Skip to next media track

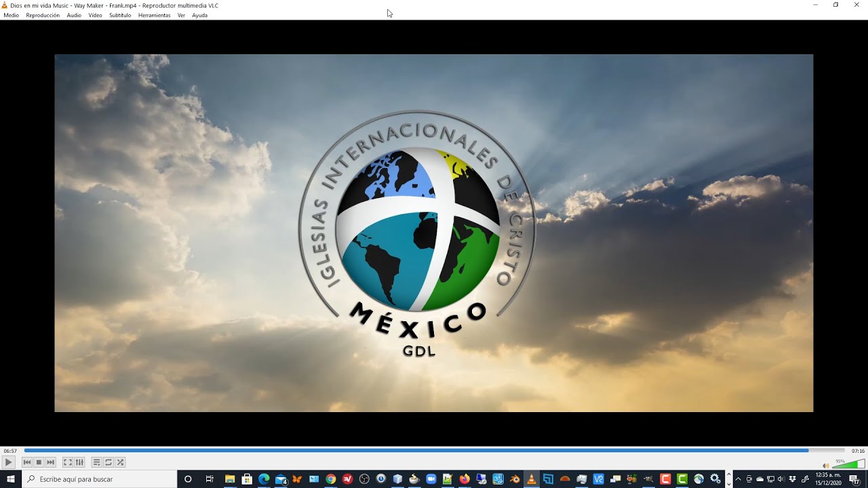50,462
